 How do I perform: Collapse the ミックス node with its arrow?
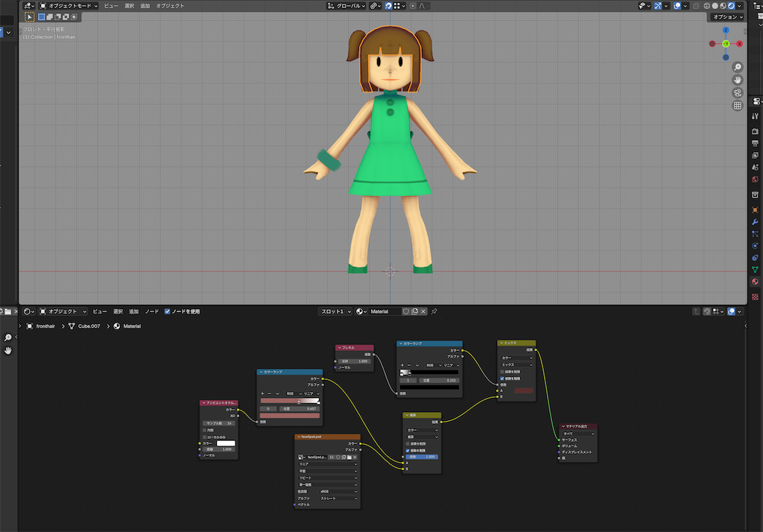coord(501,343)
